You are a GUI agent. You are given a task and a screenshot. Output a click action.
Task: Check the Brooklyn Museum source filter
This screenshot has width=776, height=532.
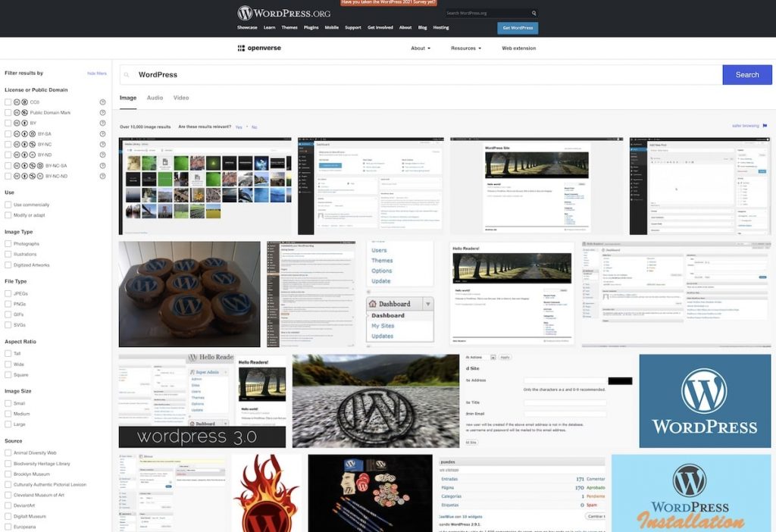coord(8,474)
